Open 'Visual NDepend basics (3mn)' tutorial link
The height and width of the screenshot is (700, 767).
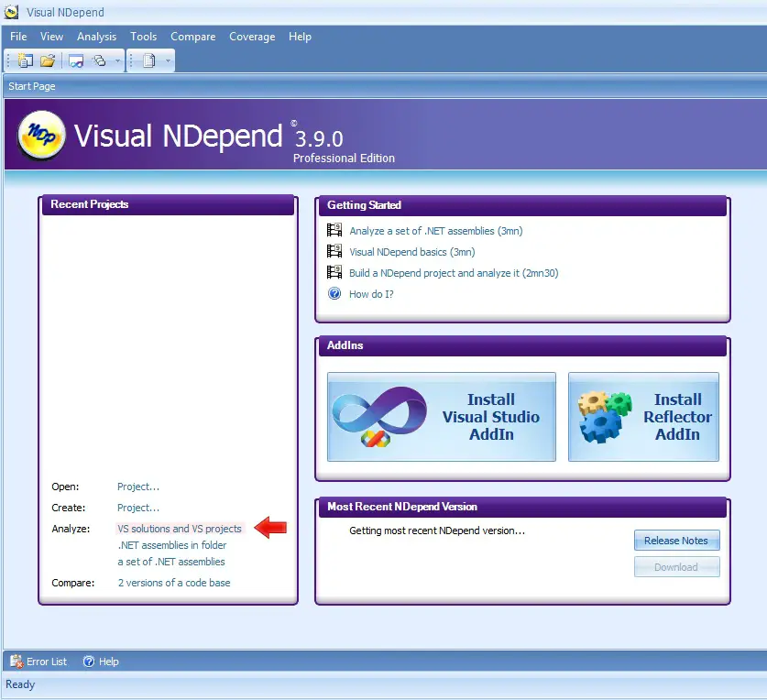pos(411,252)
